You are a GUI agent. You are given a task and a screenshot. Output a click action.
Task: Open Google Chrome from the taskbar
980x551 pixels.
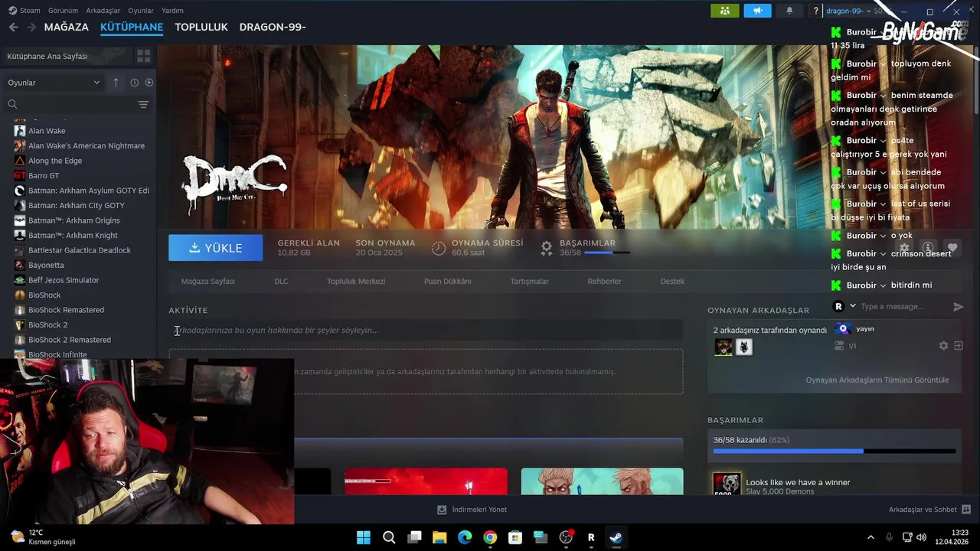pyautogui.click(x=490, y=537)
